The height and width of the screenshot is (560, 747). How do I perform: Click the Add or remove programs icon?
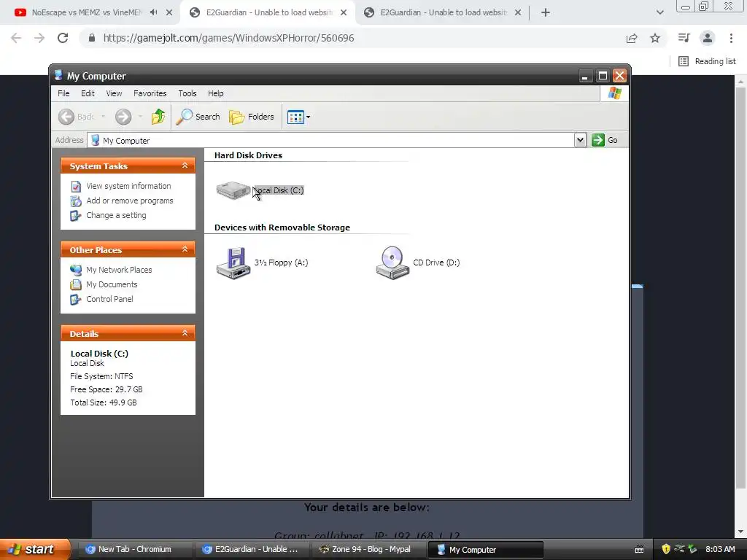[76, 201]
